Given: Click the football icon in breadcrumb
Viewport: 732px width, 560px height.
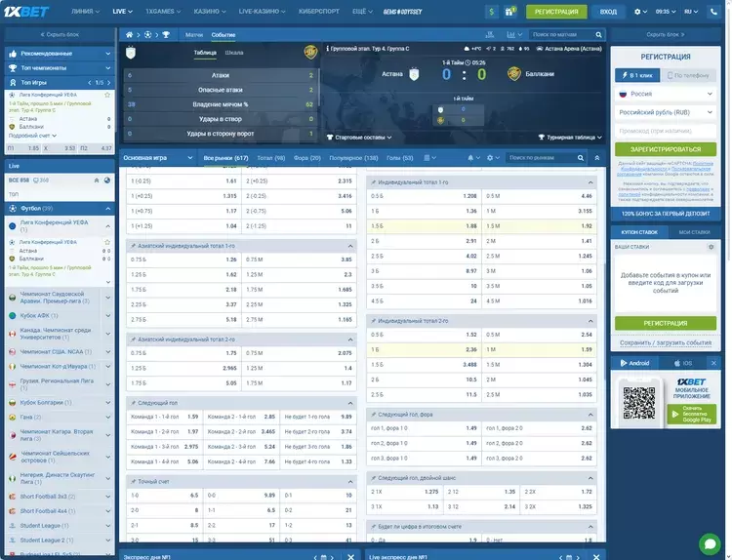Looking at the screenshot, I should pos(147,34).
